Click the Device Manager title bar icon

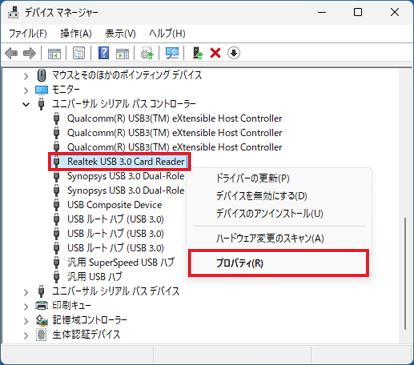[x=13, y=12]
